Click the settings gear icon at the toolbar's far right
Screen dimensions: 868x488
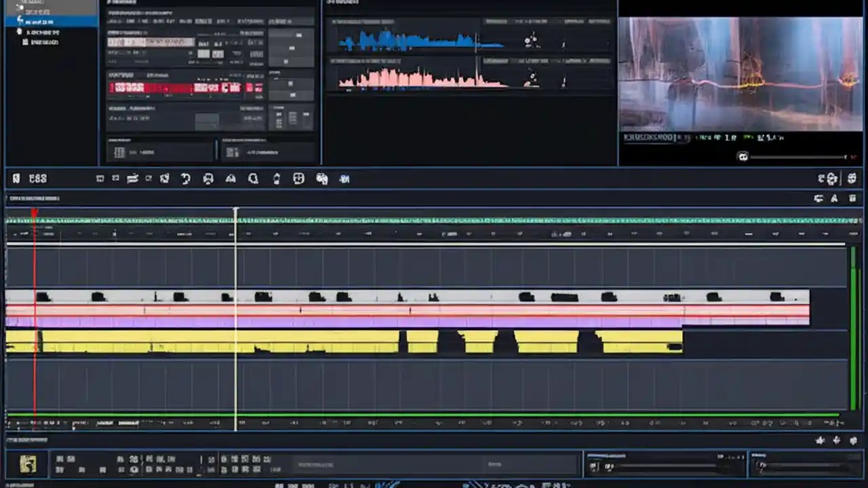click(852, 178)
